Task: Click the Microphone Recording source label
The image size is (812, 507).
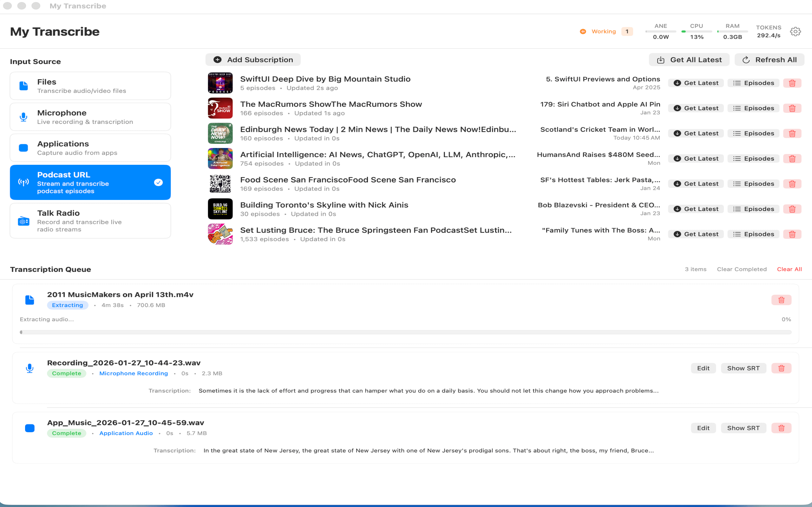Action: click(133, 373)
